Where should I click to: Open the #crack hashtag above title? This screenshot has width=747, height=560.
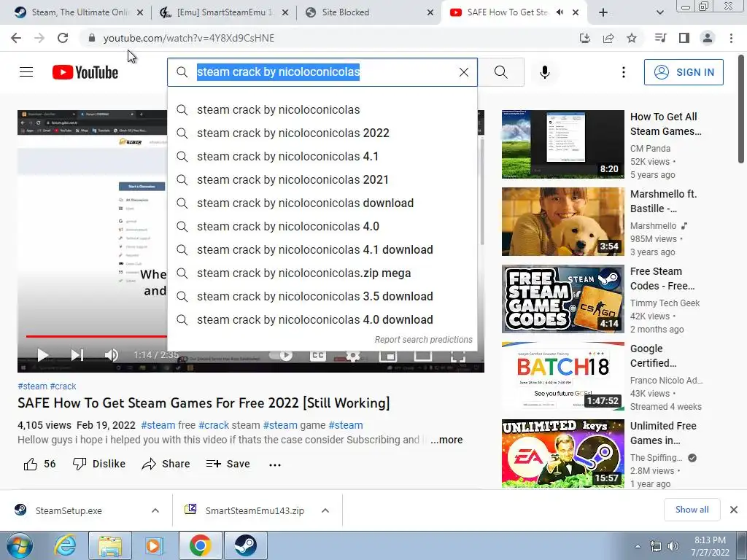pos(63,386)
